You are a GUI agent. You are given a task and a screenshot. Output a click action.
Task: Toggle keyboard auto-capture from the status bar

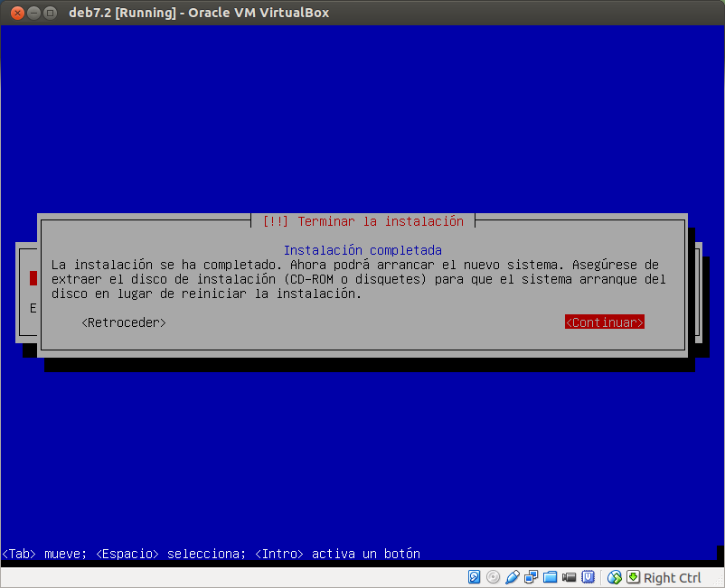[633, 577]
